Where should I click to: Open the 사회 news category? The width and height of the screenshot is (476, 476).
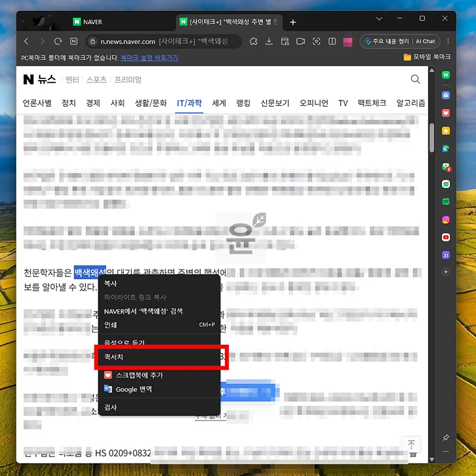pos(117,103)
